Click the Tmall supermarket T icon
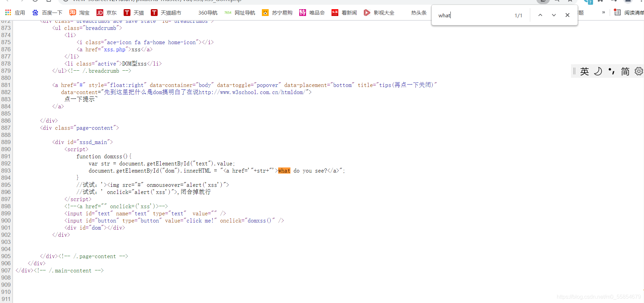 coord(154,13)
